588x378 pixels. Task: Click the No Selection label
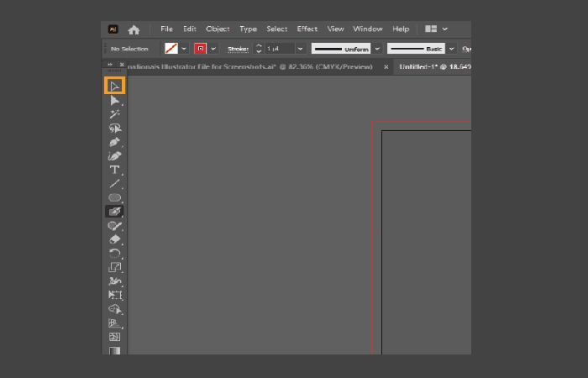click(129, 49)
